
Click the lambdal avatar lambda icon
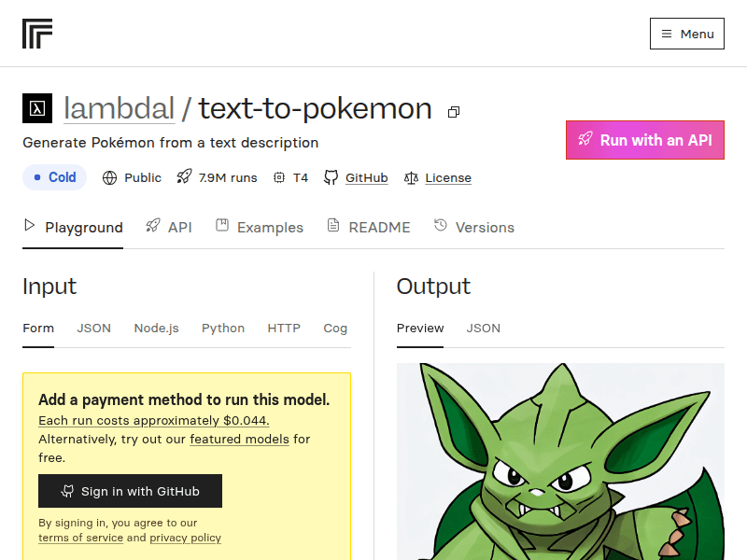(x=37, y=108)
